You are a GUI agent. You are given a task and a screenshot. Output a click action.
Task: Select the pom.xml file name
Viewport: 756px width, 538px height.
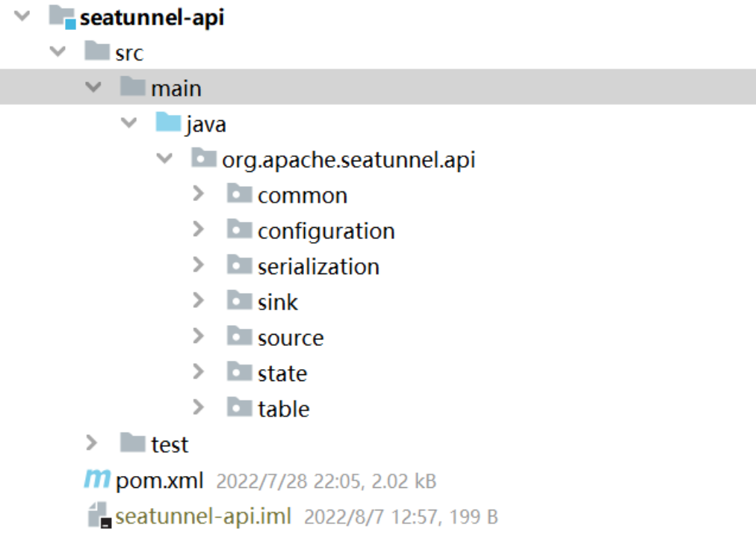159,480
